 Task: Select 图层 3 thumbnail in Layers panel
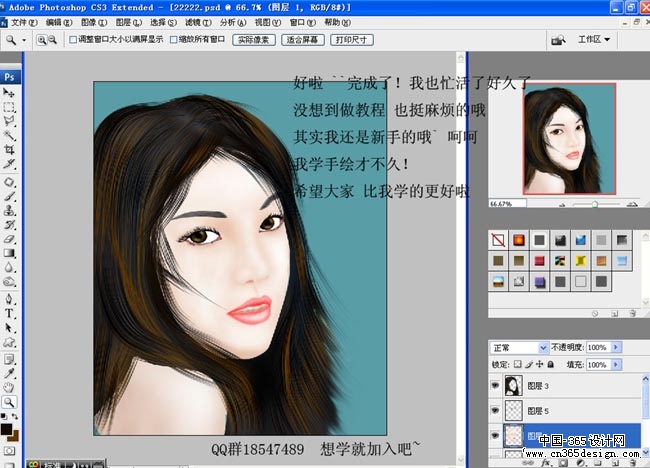coord(513,385)
